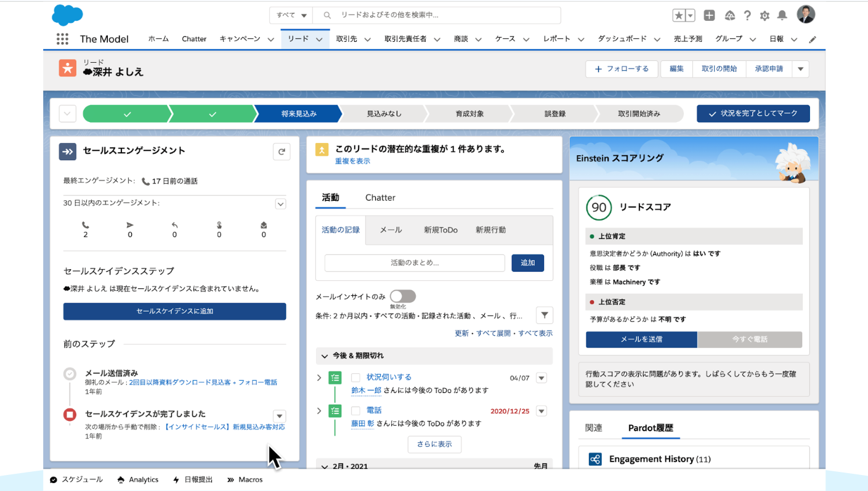
Task: Check the 電話 task checkbox
Action: [x=355, y=410]
